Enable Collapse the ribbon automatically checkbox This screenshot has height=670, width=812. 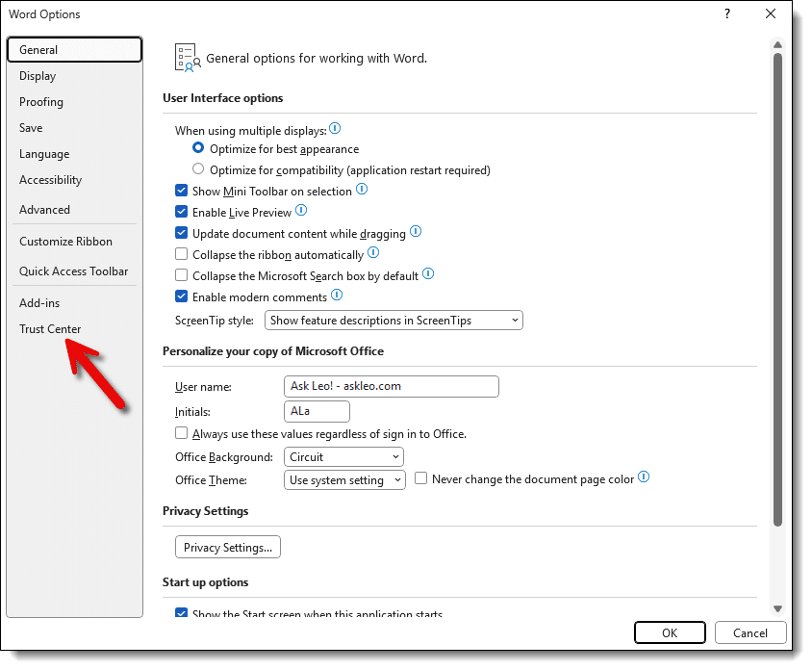click(182, 255)
